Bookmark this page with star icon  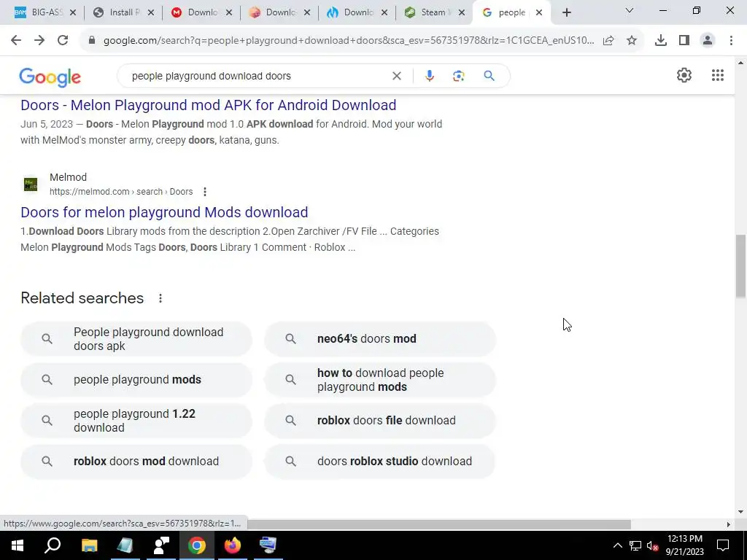[632, 41]
